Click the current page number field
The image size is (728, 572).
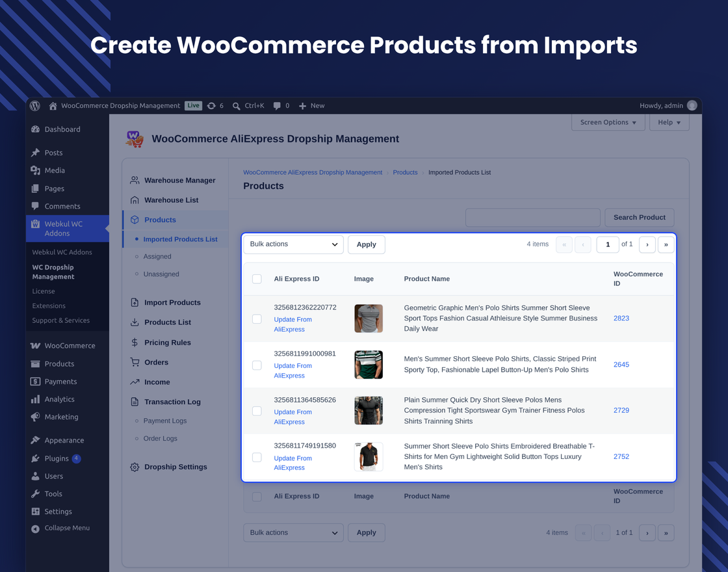pyautogui.click(x=607, y=244)
